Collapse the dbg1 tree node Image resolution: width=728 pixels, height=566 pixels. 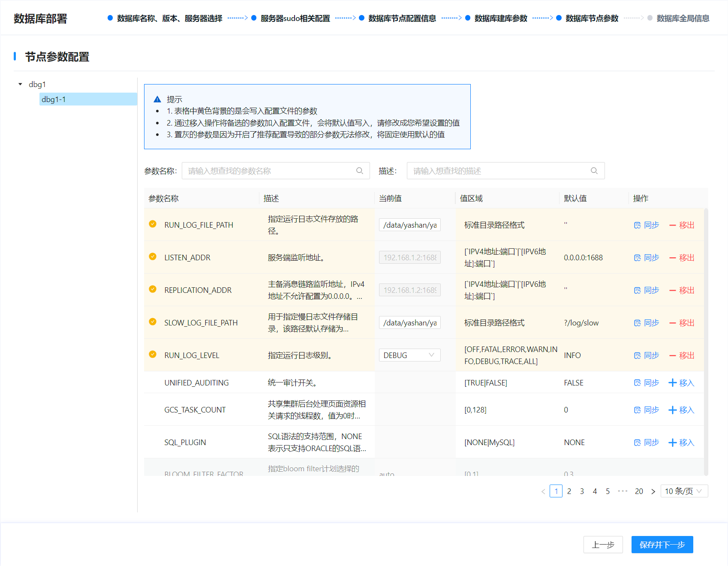20,84
